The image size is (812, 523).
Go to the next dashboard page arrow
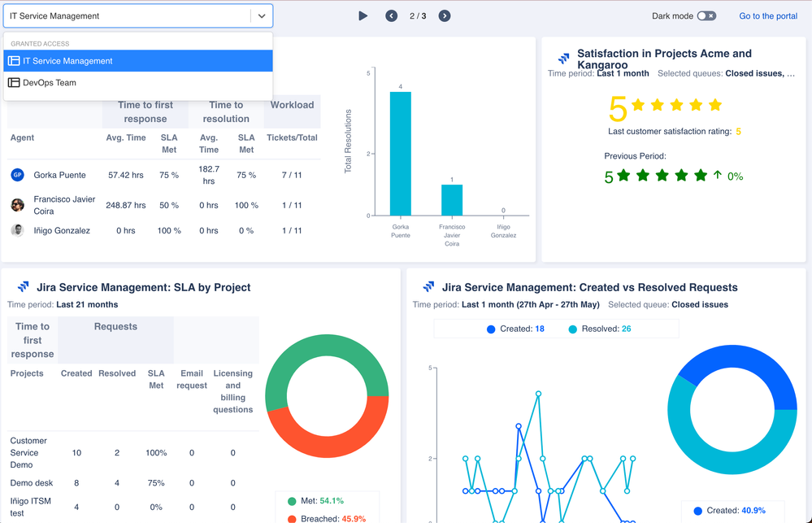[445, 16]
